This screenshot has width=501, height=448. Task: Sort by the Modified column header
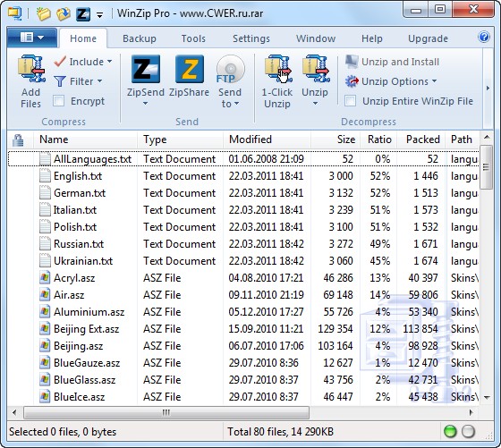(267, 139)
